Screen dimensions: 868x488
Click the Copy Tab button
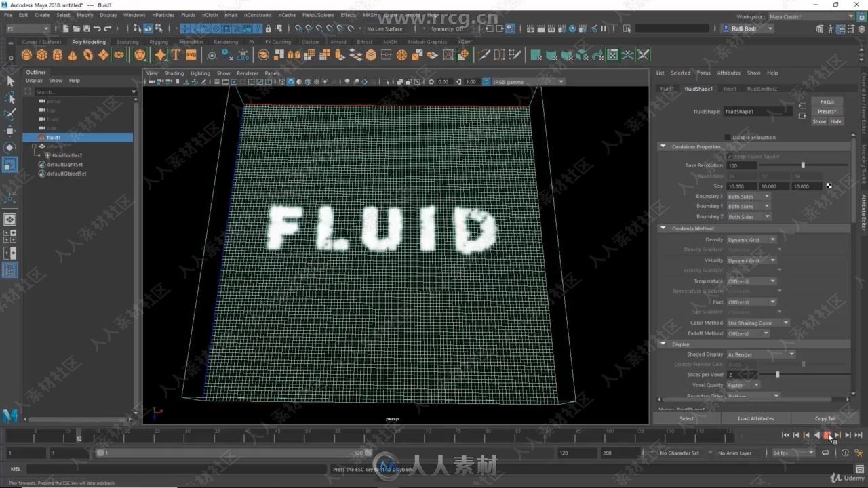tap(825, 418)
